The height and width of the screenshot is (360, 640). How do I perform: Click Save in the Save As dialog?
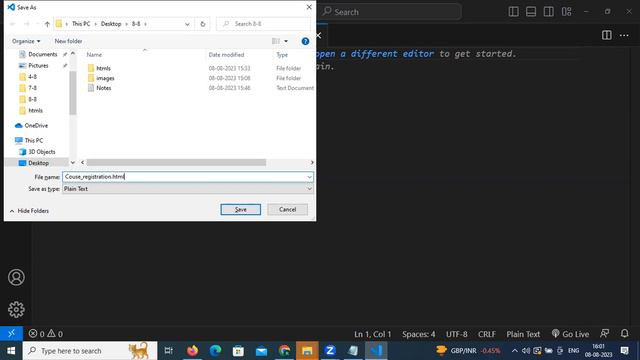tap(240, 209)
